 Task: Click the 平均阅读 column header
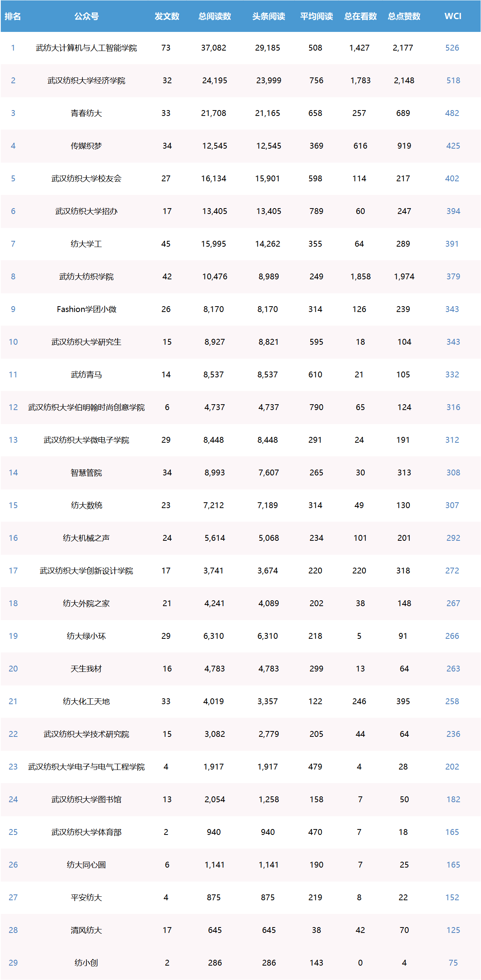316,16
